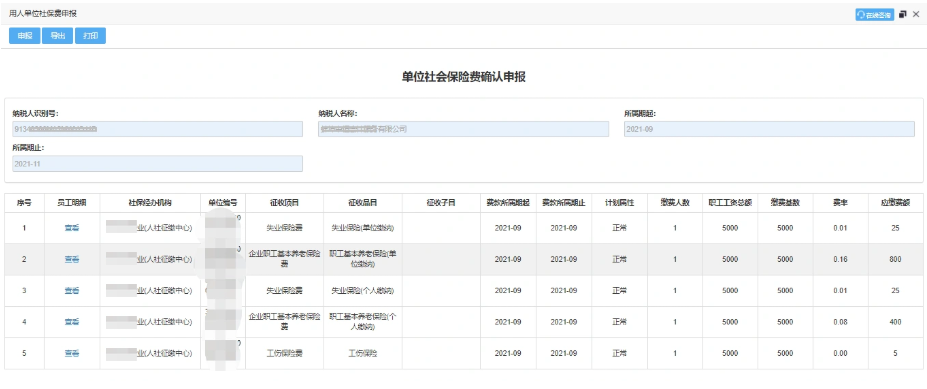Click the 应缴费额 column header
Viewport: 927px width, 389px height.
click(895, 203)
